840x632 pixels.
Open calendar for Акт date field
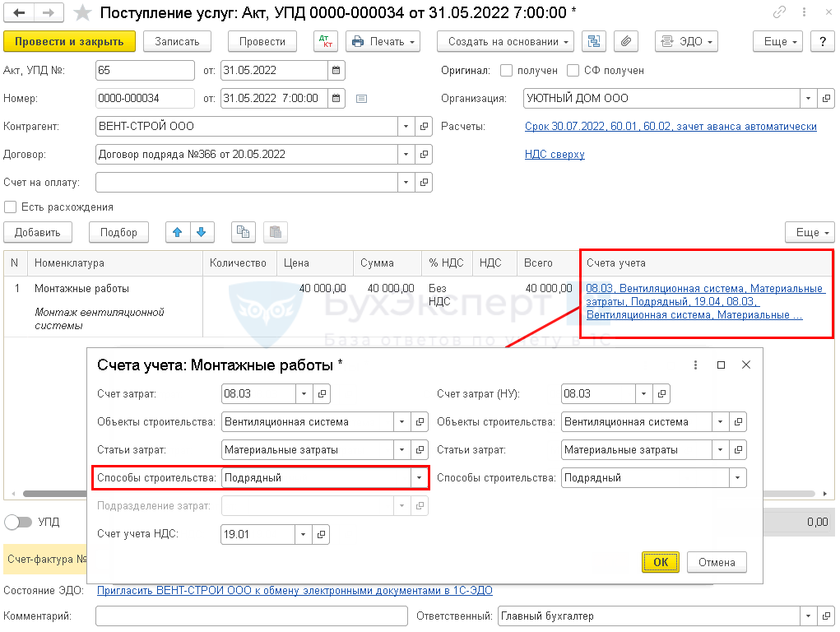(336, 71)
